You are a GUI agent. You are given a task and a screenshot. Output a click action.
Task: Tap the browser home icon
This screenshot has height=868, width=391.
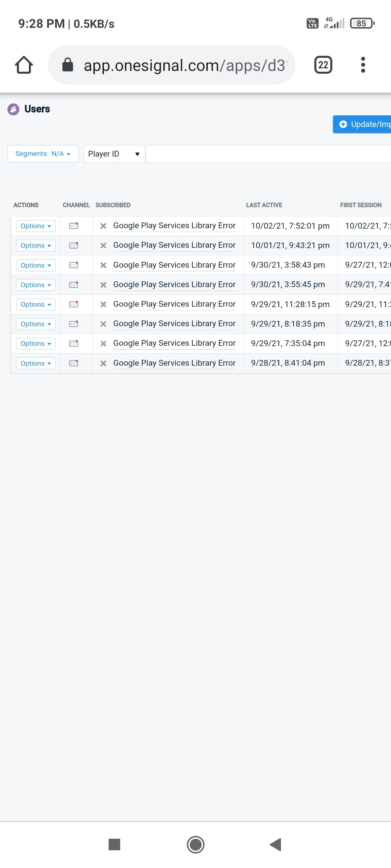pos(24,65)
